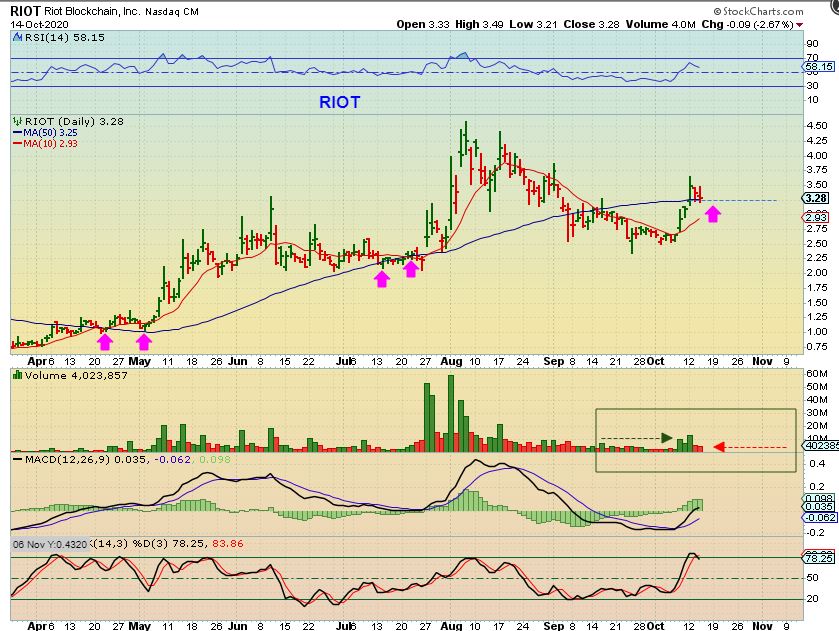Click the StockCharts.com copyright text
The image size is (839, 631).
click(758, 11)
